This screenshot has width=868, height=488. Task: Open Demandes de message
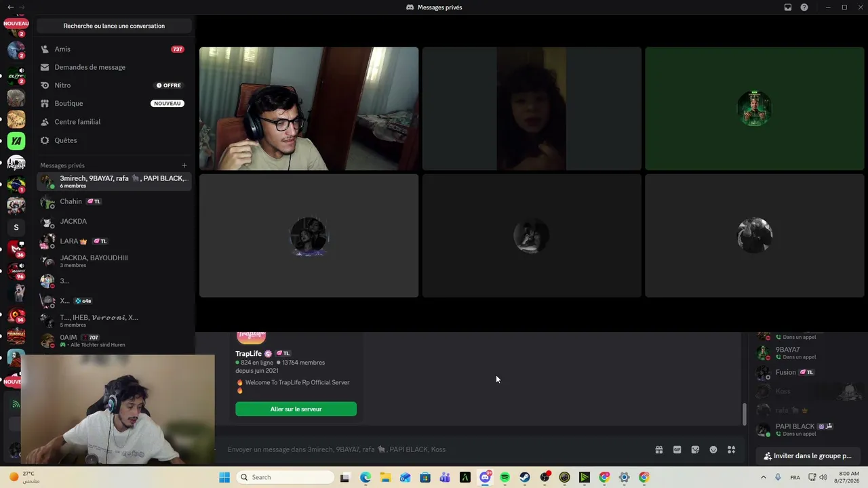[113, 67]
